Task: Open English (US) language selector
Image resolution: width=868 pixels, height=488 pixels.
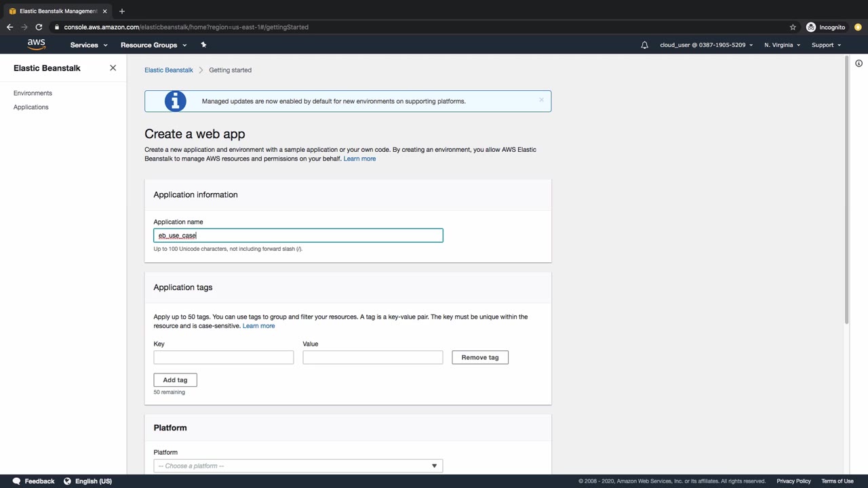Action: [x=87, y=481]
